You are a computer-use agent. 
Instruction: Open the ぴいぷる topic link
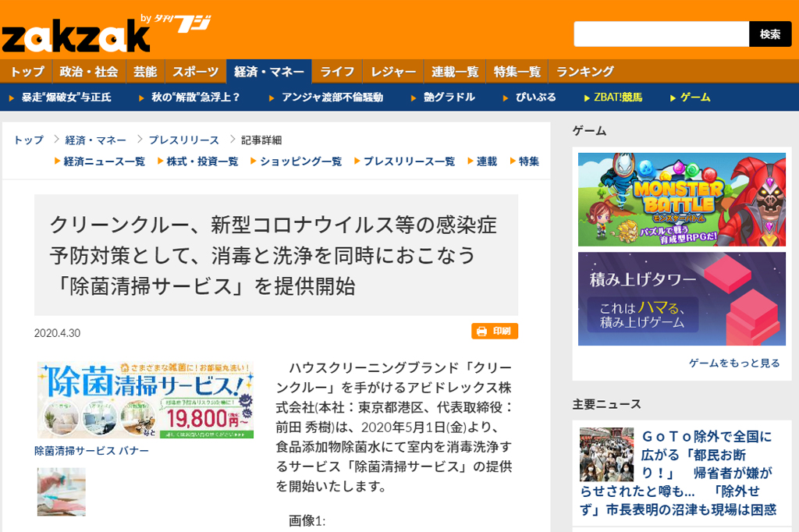[535, 98]
